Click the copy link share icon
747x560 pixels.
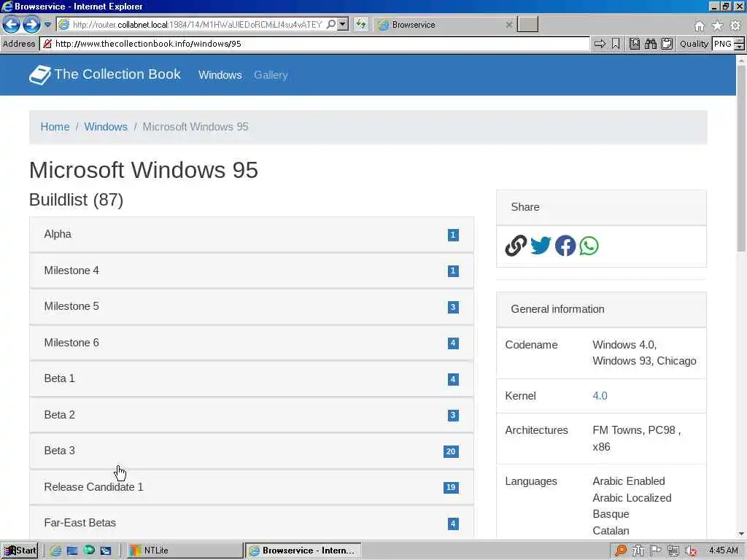(516, 246)
